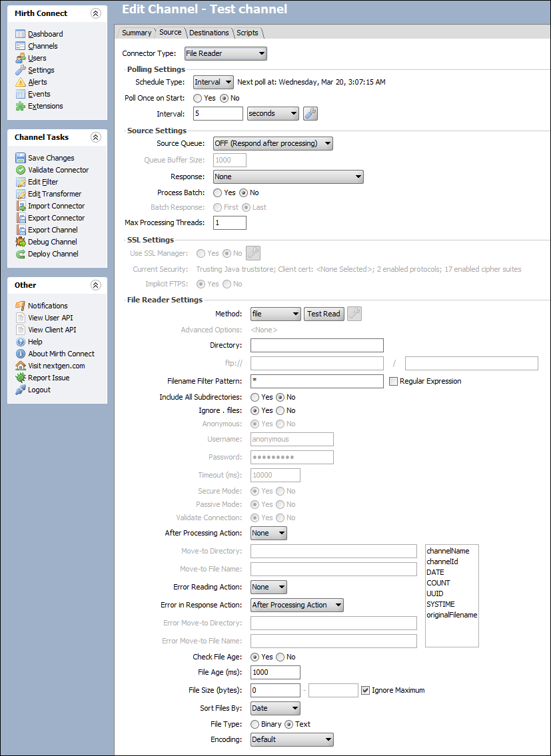Click the Filename Filter Pattern field
This screenshot has height=756, width=551.
coord(317,382)
